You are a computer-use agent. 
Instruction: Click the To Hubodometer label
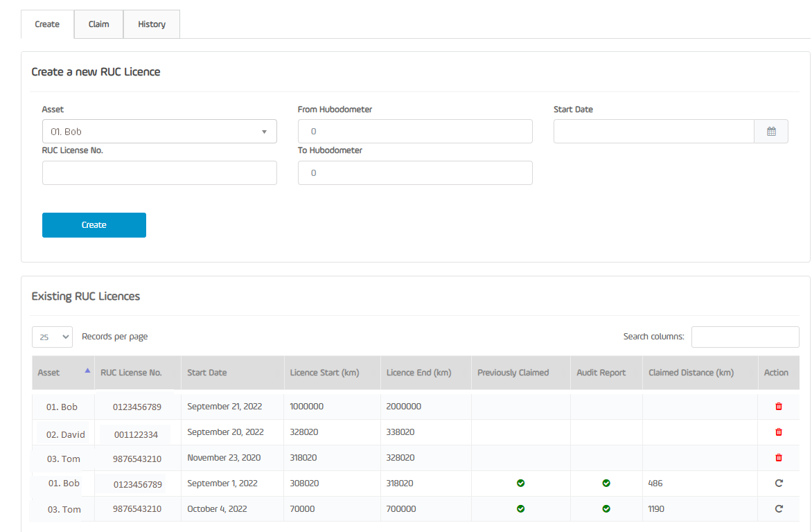(330, 150)
